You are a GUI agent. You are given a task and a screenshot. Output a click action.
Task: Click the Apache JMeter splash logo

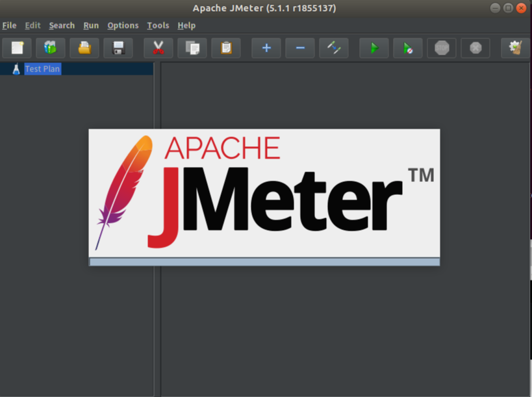click(x=264, y=193)
